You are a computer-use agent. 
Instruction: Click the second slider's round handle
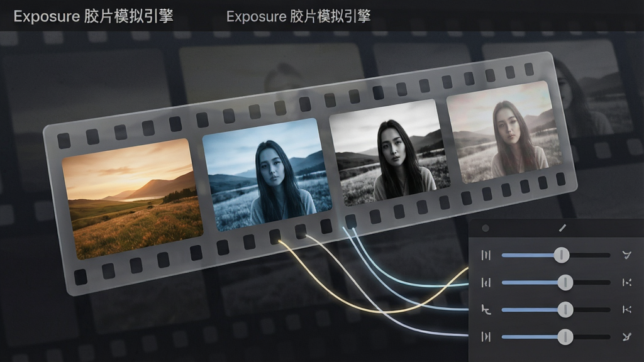tap(565, 282)
